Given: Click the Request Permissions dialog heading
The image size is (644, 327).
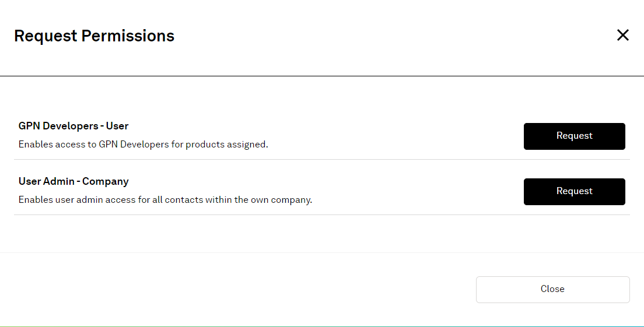Looking at the screenshot, I should click(94, 36).
